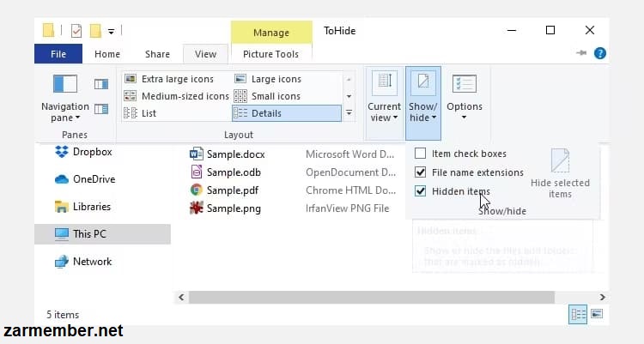The height and width of the screenshot is (344, 644).
Task: Toggle the Details pane icon
Action: 101,109
